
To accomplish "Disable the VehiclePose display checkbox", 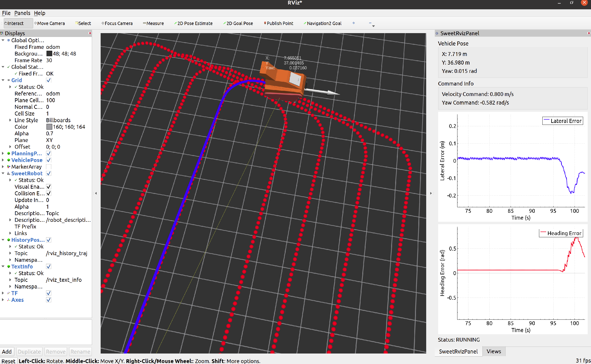I will click(49, 160).
